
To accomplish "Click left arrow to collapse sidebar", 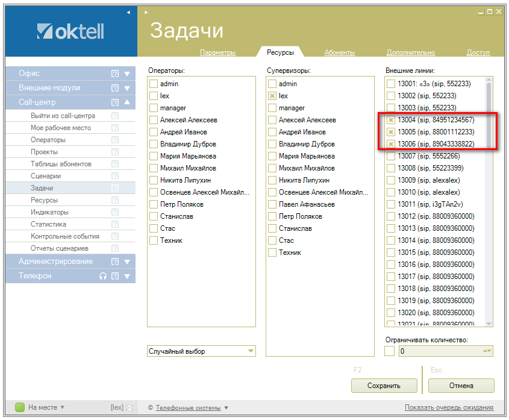I will coord(128,12).
